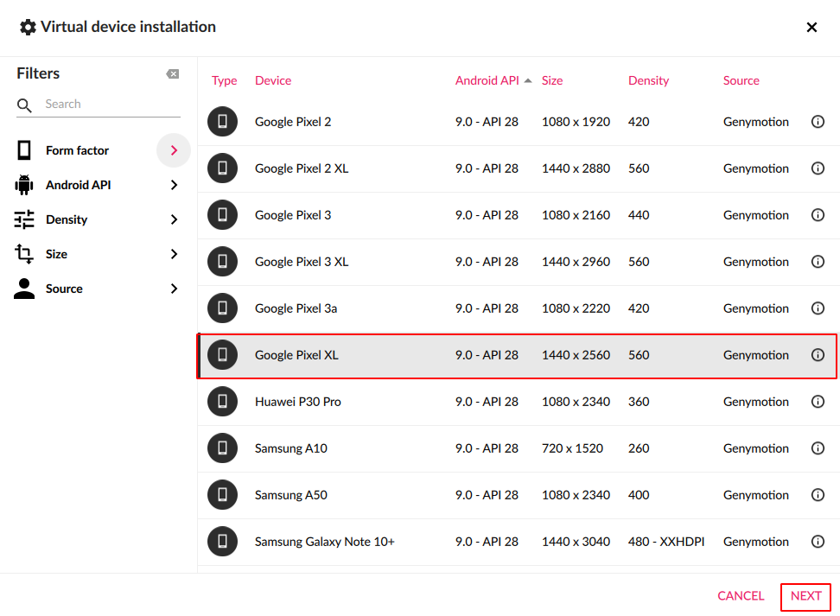Screen dimensions: 840x616
Task: Expand the Source filter chevron
Action: [x=174, y=289]
